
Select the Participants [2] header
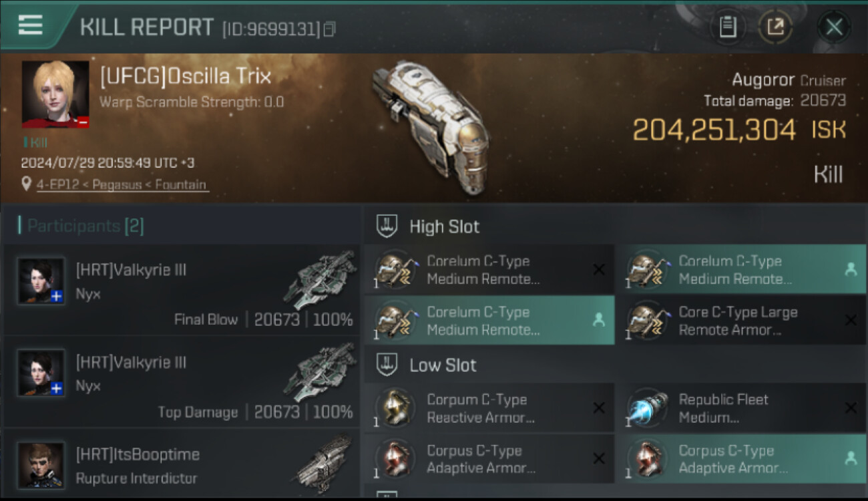coord(81,226)
